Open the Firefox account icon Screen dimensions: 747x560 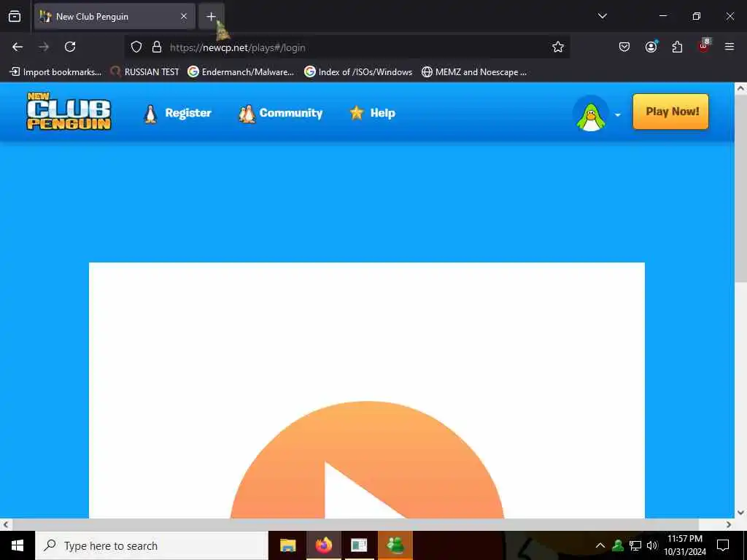(651, 47)
